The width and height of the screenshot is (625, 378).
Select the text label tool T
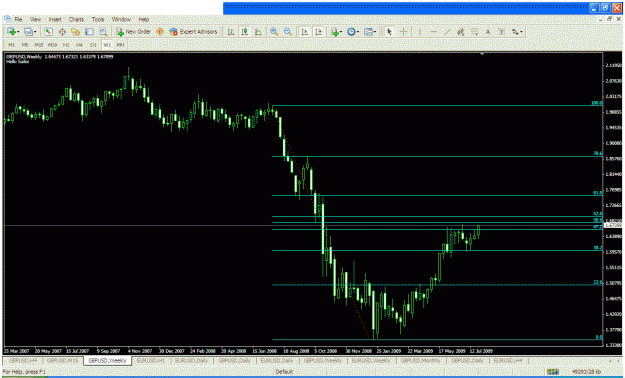501,32
